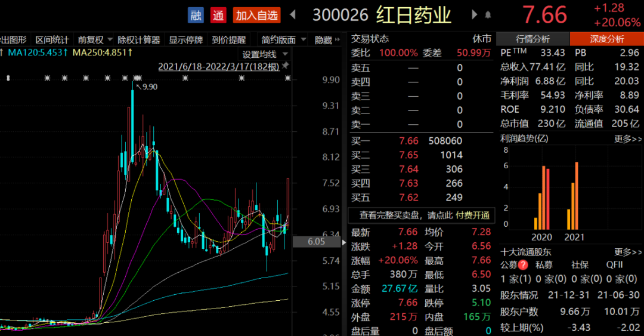
Task: Click the 公募 question mark help icon
Action: tap(523, 265)
